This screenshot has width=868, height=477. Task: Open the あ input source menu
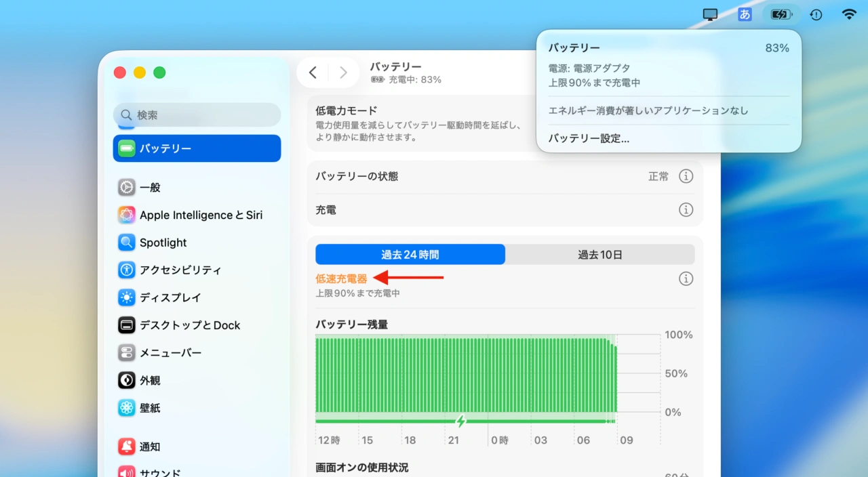745,14
